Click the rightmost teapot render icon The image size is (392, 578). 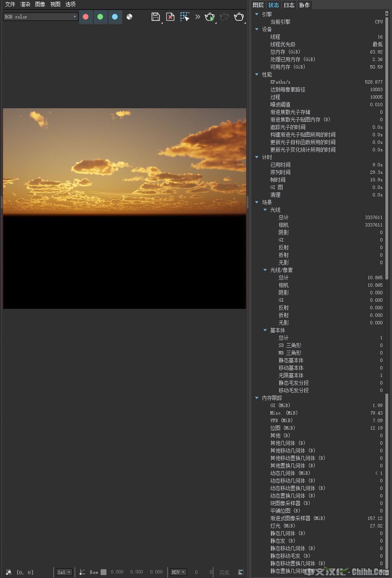pos(239,17)
